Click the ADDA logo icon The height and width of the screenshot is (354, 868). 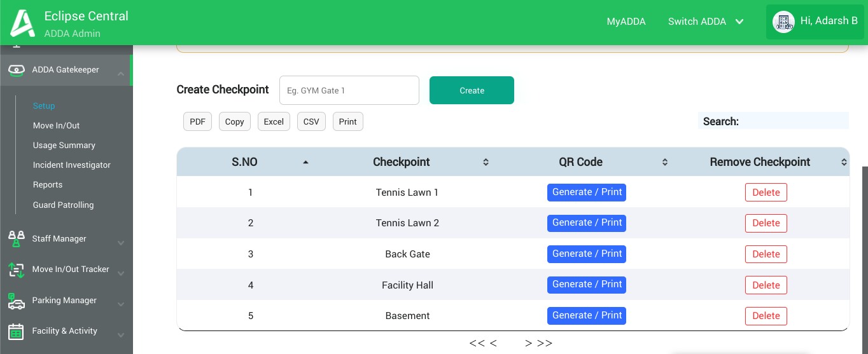[x=22, y=23]
